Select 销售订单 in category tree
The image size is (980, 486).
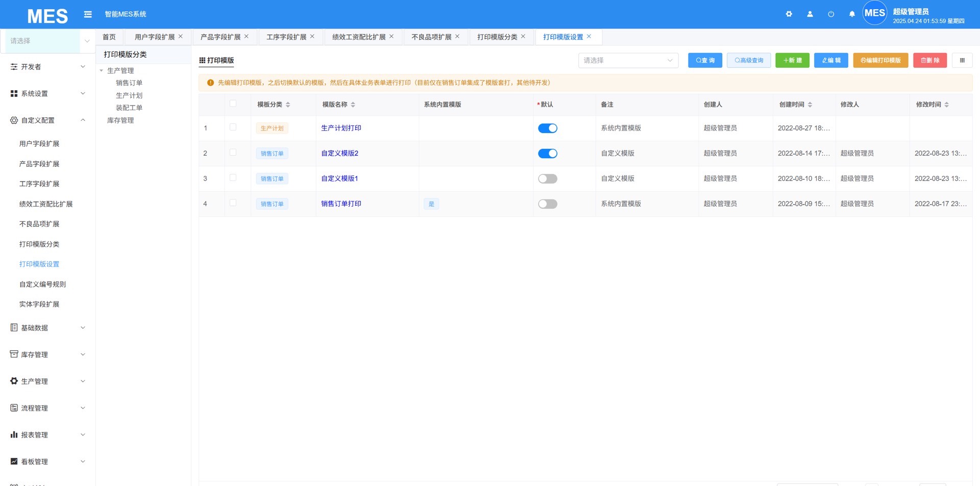click(129, 83)
